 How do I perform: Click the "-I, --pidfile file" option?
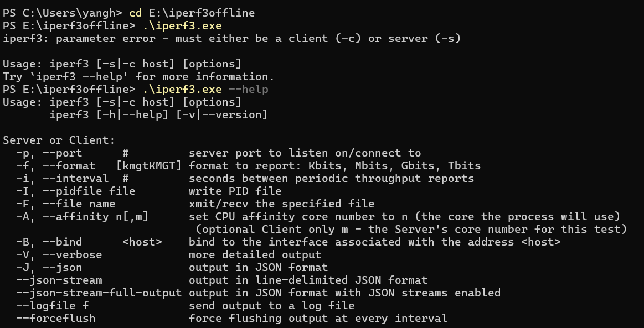pyautogui.click(x=75, y=191)
